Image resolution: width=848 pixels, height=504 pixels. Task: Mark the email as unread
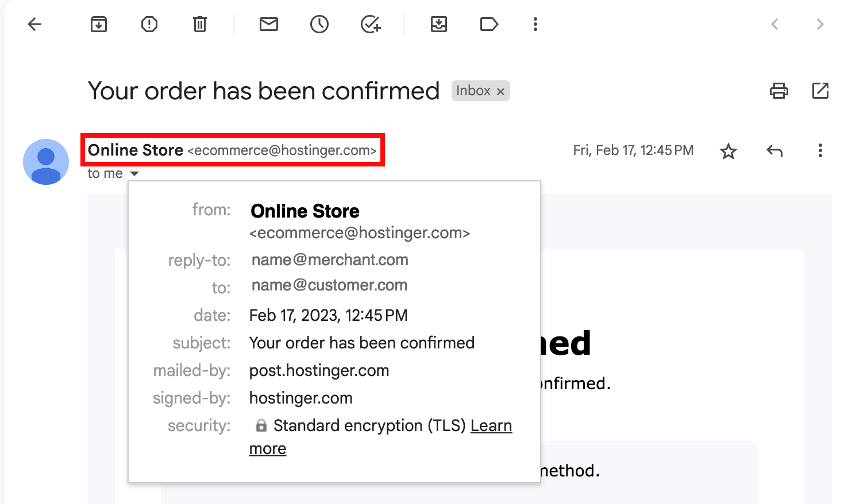pos(269,24)
